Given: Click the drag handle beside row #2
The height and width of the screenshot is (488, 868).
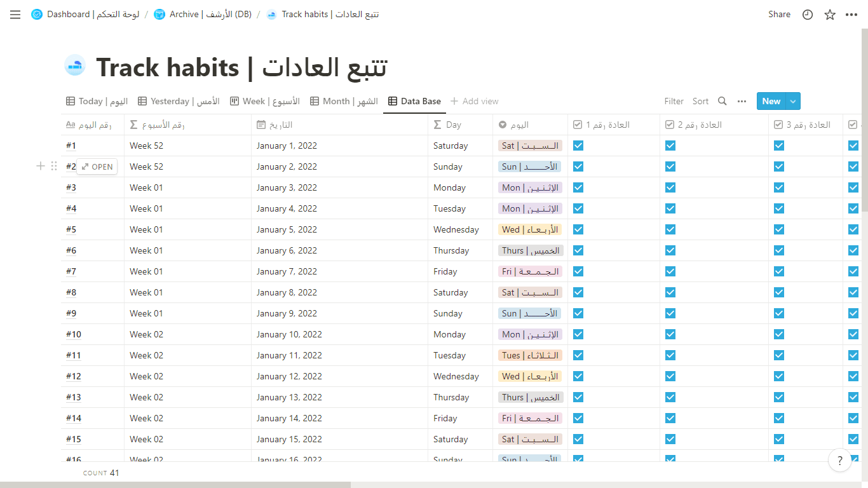Looking at the screenshot, I should pyautogui.click(x=54, y=166).
